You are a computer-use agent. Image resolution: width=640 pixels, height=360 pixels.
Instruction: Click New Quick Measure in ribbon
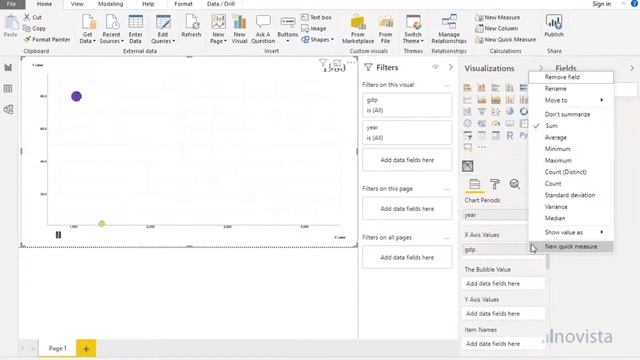coord(505,40)
